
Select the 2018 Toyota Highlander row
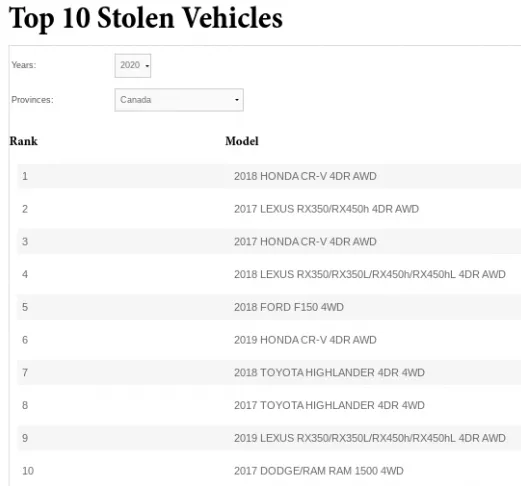click(269, 372)
